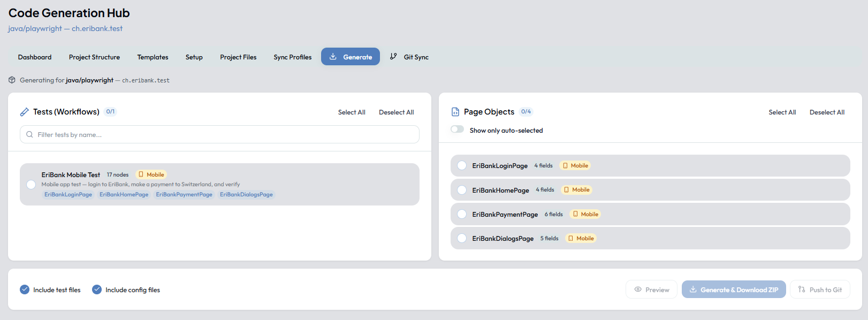Viewport: 868px width, 320px height.
Task: Select the Generate tab
Action: coord(351,57)
